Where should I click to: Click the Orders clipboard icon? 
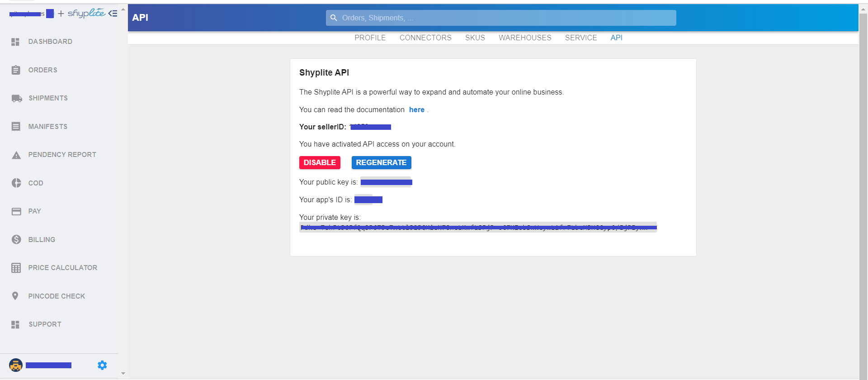point(16,70)
